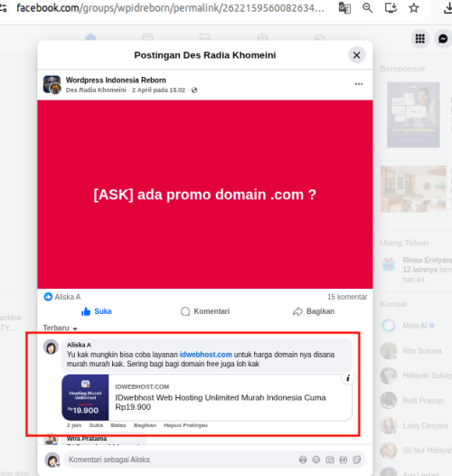
Task: Open the sticker picker in comment box
Action: [x=357, y=460]
